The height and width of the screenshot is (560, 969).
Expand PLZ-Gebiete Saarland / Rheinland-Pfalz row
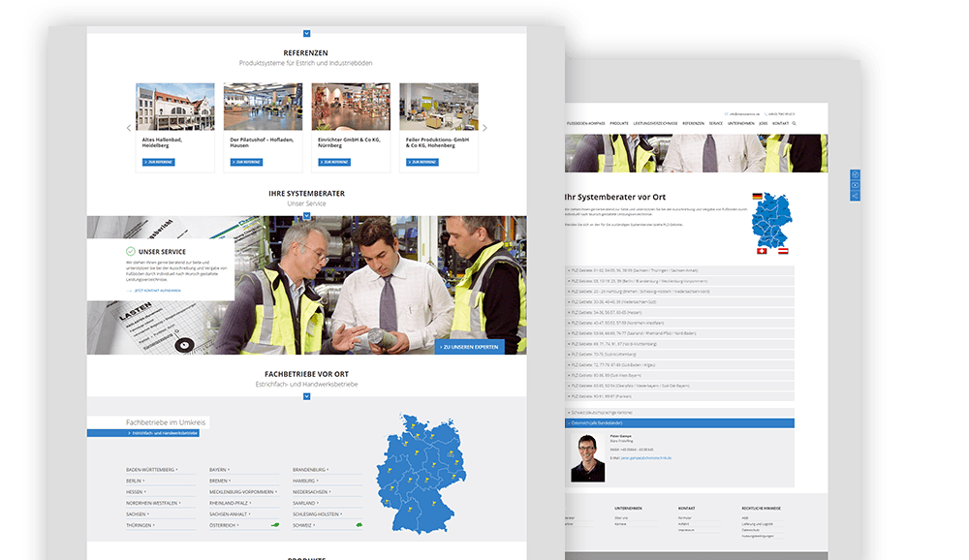(x=680, y=334)
